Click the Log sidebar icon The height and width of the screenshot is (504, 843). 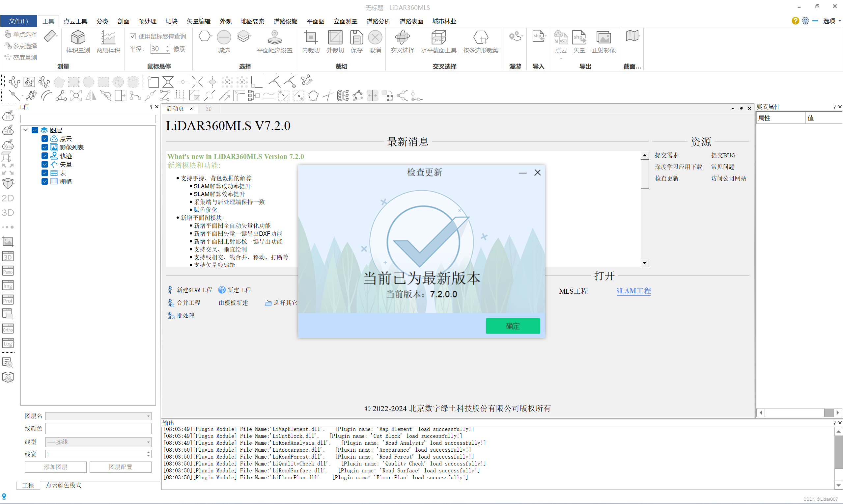[x=8, y=343]
